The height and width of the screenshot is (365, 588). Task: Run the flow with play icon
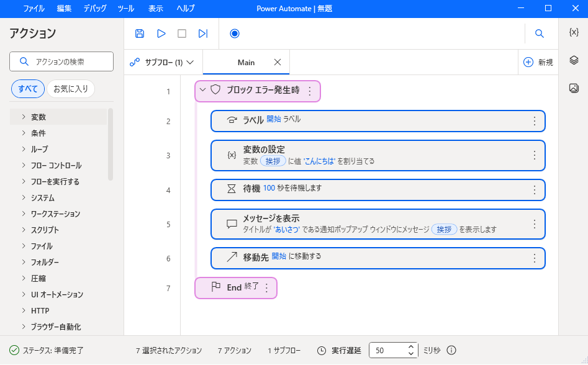coord(161,34)
